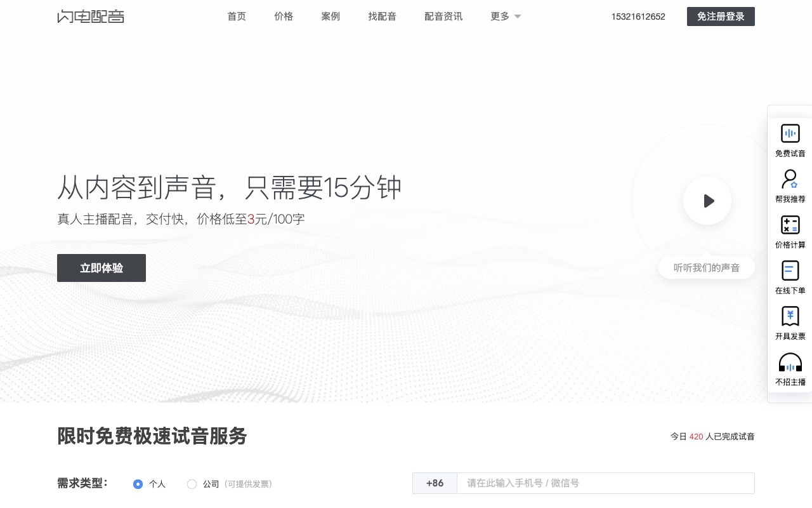Open the +86 country code selector
Viewport: 812px width, 508px height.
pyautogui.click(x=435, y=483)
